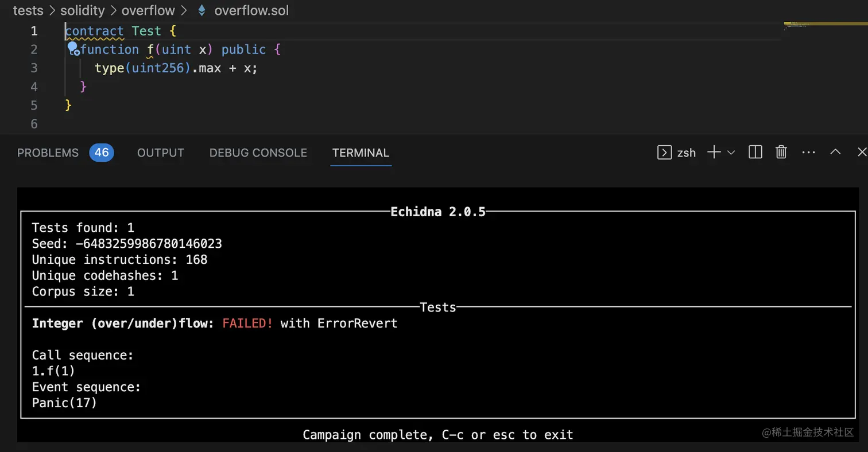Open terminal panel more actions menu
868x452 pixels.
(808, 153)
